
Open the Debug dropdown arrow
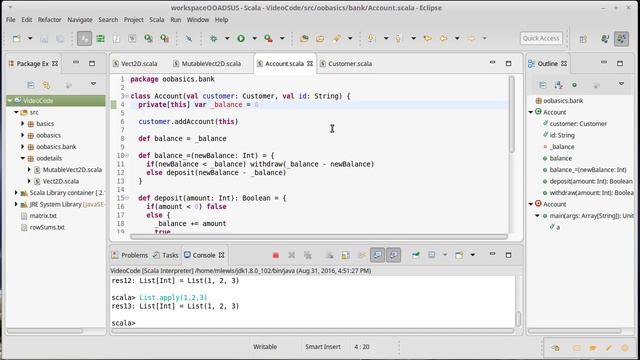[227, 38]
